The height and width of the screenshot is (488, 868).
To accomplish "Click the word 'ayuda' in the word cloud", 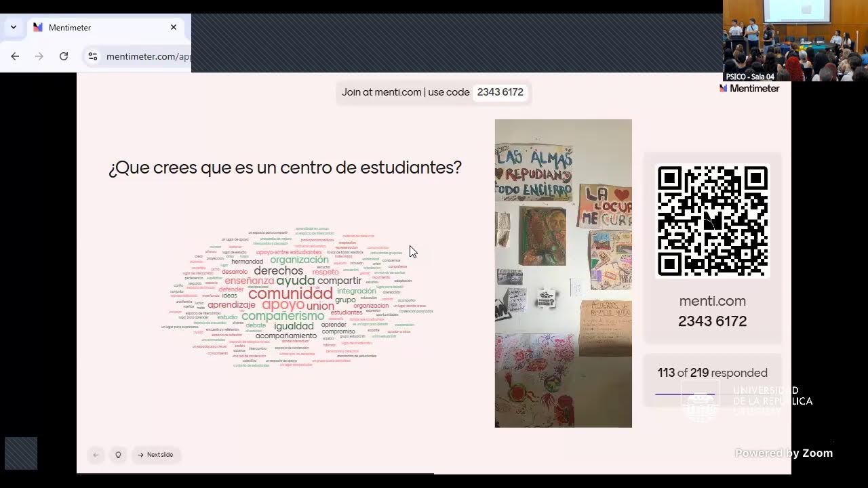I will [296, 281].
